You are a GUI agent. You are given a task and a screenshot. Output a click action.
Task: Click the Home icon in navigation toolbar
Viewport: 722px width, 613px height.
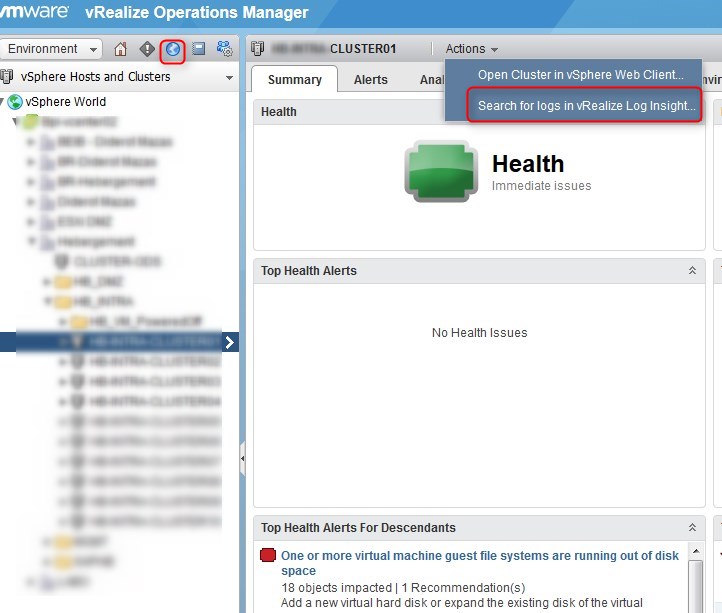tap(121, 49)
